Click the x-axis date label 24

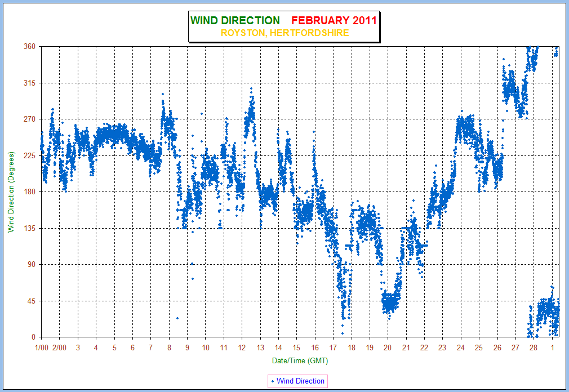tap(460, 348)
